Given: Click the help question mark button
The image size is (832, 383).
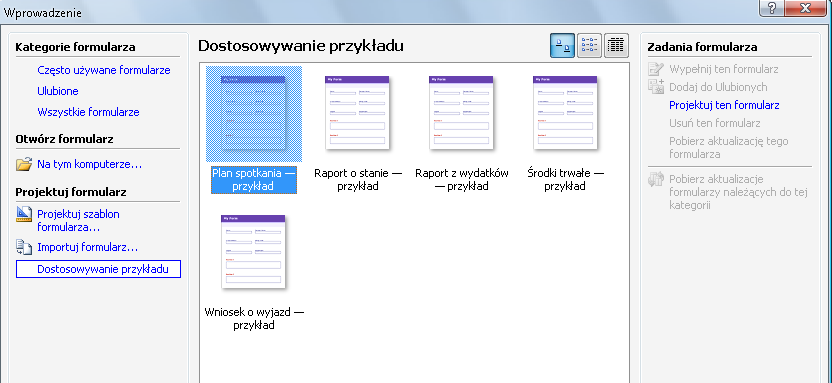Looking at the screenshot, I should point(772,8).
